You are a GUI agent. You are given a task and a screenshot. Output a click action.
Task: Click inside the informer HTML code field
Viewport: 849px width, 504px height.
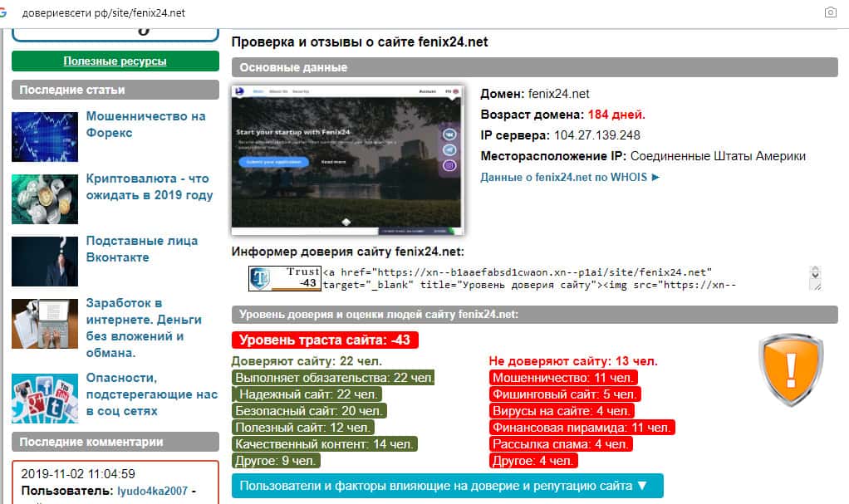[566, 278]
